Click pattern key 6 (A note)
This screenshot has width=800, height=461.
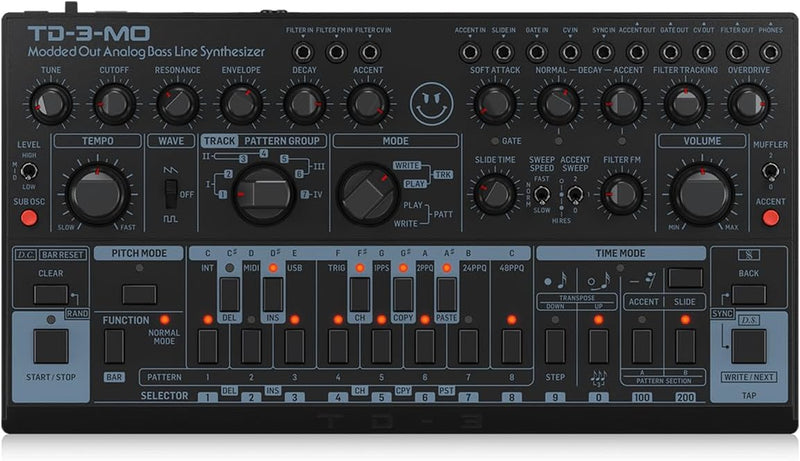click(x=424, y=347)
